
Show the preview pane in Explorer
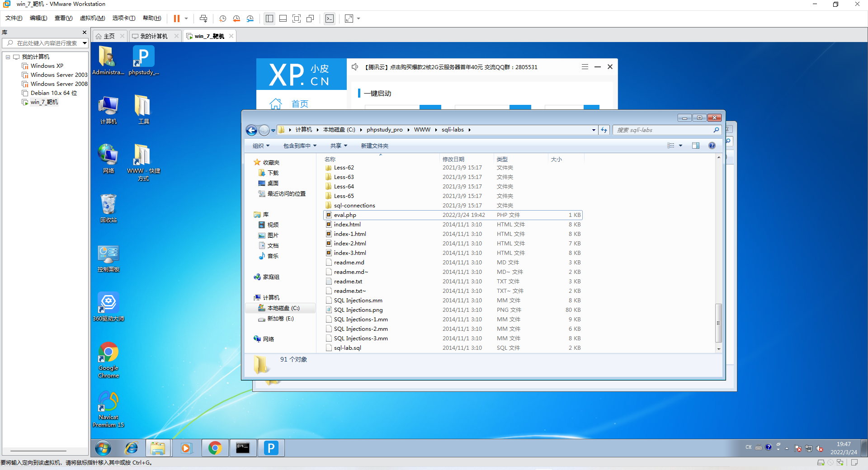696,146
